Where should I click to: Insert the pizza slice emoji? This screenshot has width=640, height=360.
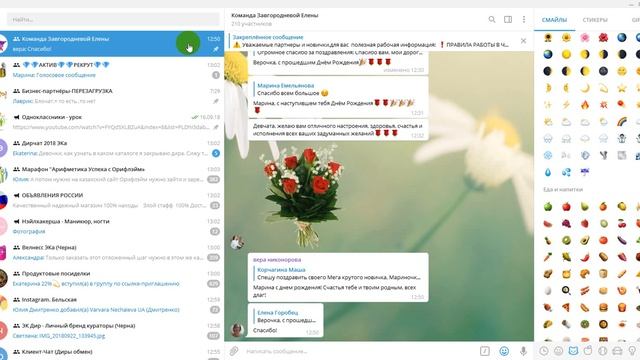tap(567, 307)
